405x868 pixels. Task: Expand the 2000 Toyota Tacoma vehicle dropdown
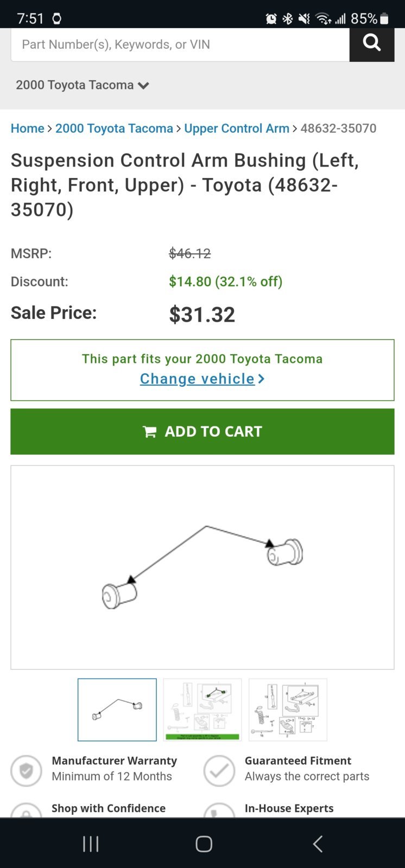82,85
